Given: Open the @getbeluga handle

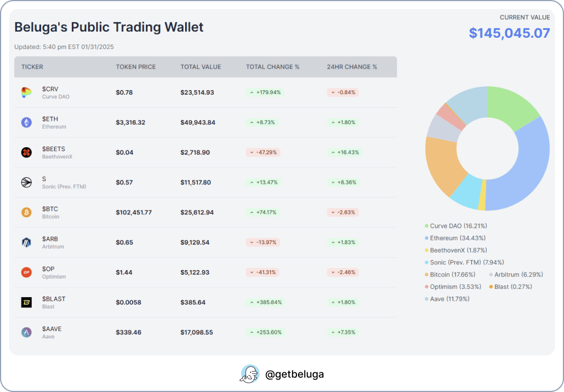Looking at the screenshot, I should click(295, 375).
